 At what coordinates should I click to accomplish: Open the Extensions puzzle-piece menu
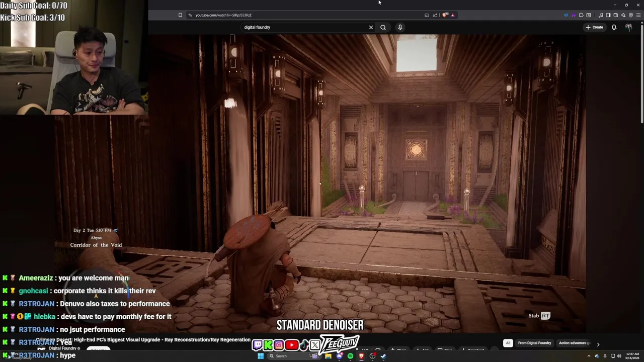(581, 15)
